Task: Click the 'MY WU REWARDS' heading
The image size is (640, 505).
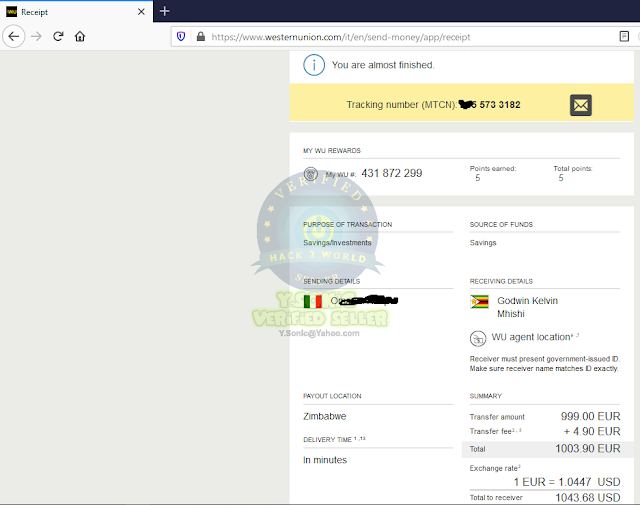Action: tap(332, 151)
